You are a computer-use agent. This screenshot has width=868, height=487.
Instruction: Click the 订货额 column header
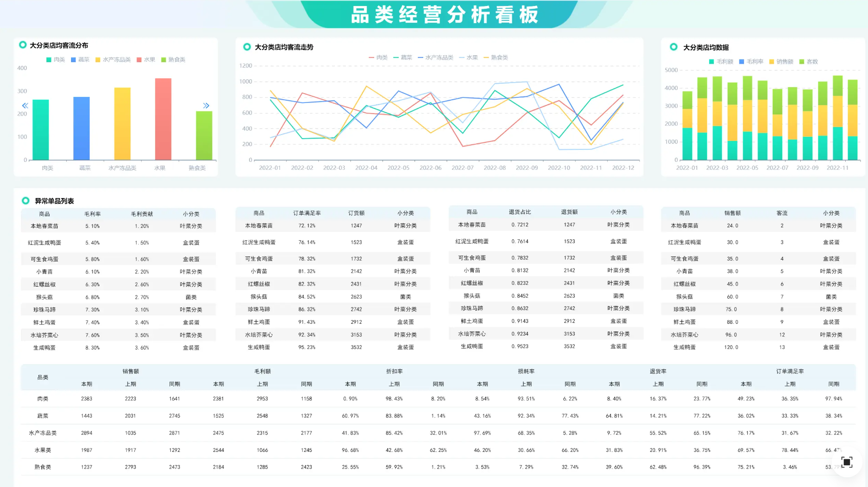click(x=356, y=213)
